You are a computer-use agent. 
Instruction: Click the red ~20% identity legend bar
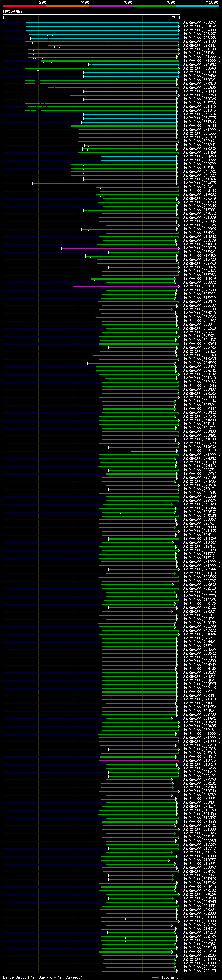(25, 6)
